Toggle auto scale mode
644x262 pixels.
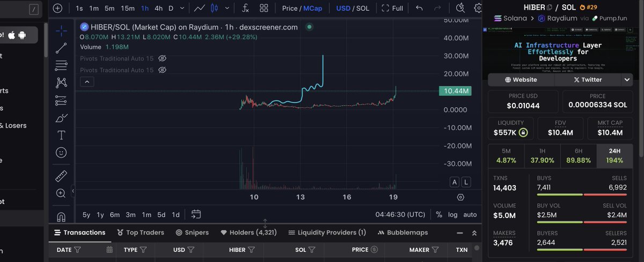(x=470, y=214)
